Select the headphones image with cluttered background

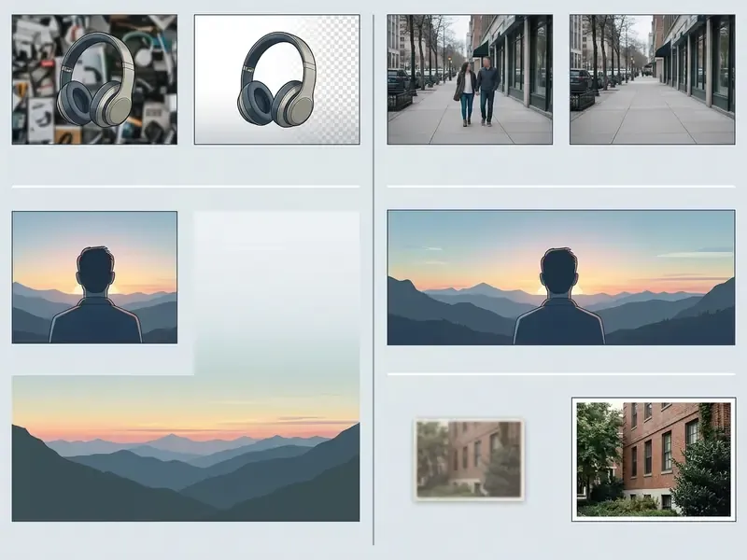(x=94, y=79)
